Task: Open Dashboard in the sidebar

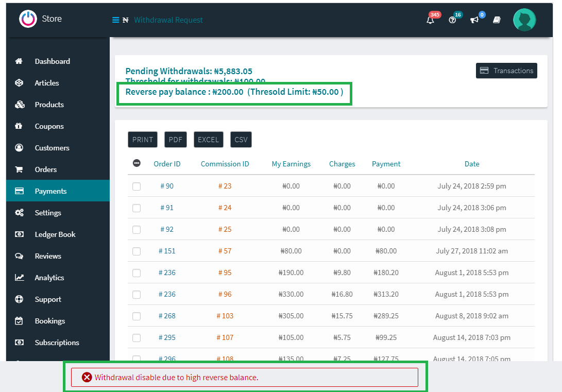Action: 52,61
